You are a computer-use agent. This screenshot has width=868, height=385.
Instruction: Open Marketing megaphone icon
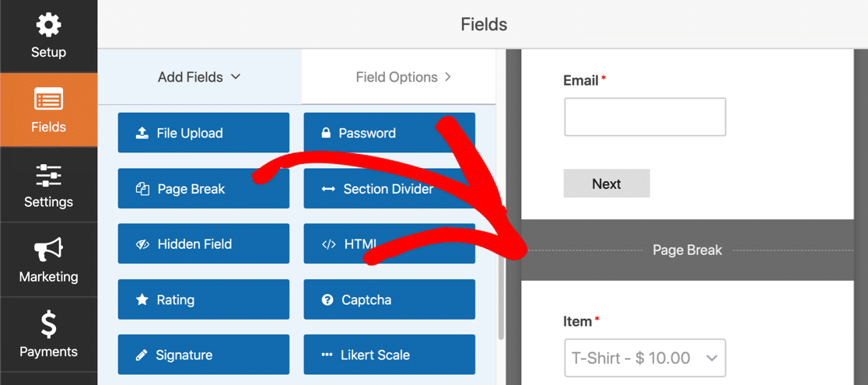(48, 250)
